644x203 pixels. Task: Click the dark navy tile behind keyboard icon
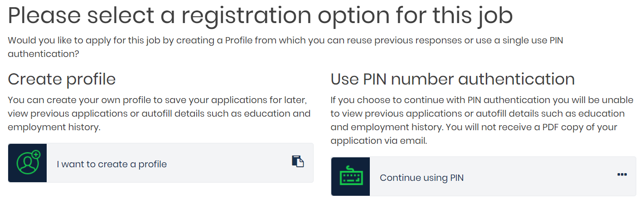tap(350, 177)
